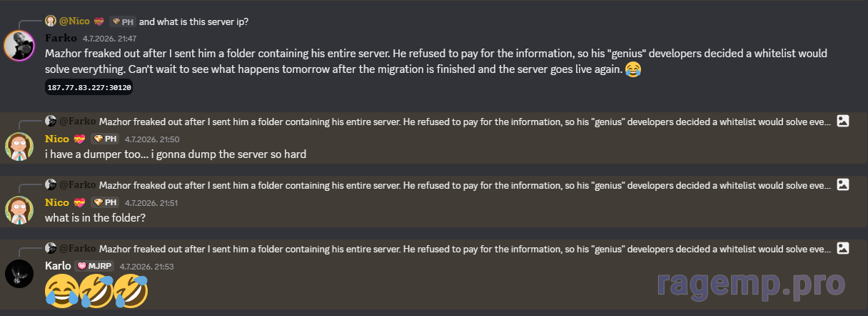Click the image attachment icon above 'what is in the folder?'
Image resolution: width=868 pixels, height=316 pixels.
tap(843, 184)
